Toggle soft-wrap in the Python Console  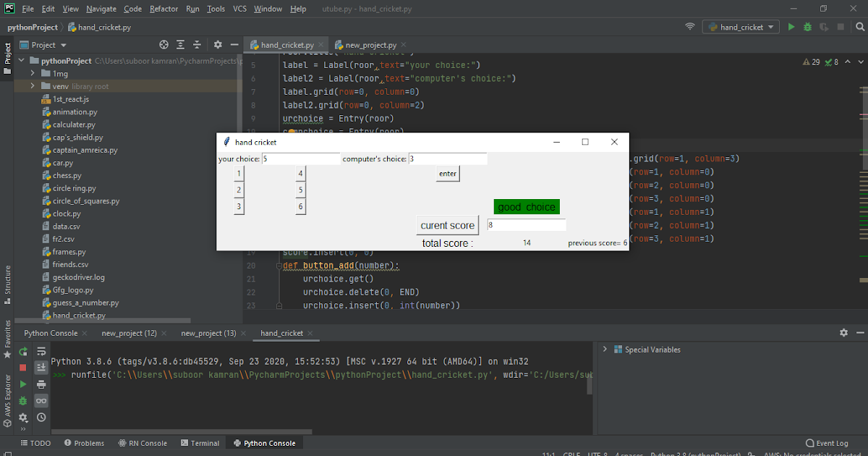tap(41, 350)
